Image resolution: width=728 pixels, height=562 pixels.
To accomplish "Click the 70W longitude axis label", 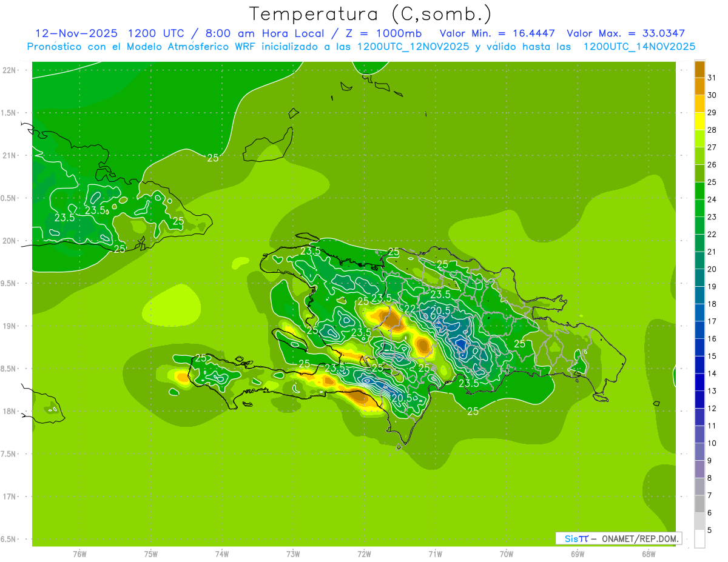I will [507, 554].
